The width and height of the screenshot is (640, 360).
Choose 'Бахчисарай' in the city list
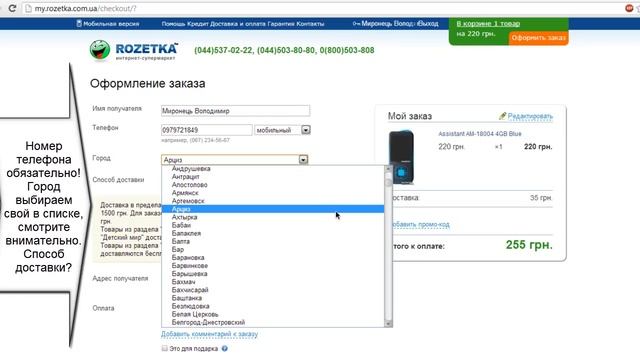pyautogui.click(x=190, y=290)
